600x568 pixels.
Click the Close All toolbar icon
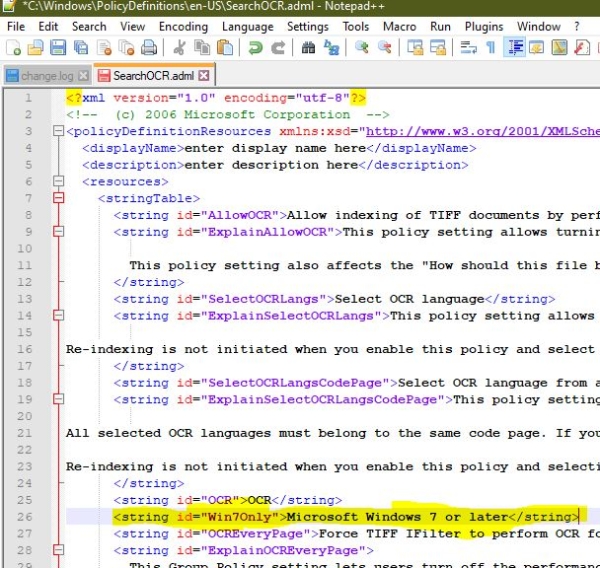[x=126, y=48]
